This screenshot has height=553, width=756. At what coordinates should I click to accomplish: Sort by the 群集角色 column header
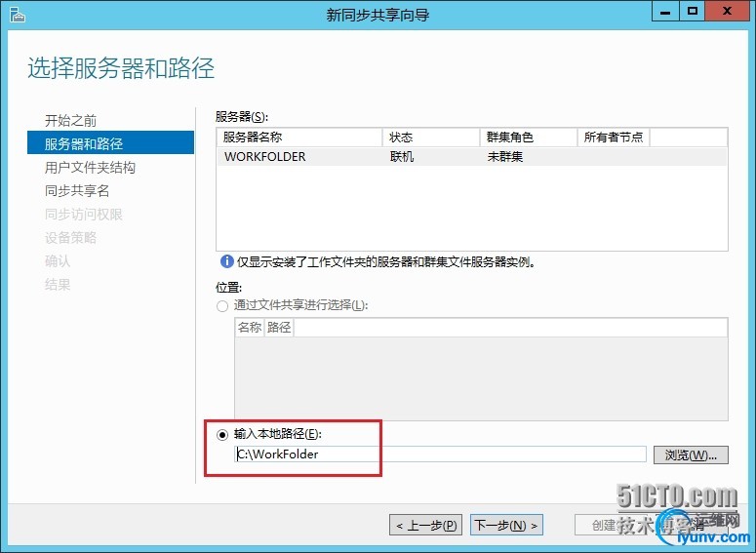click(x=529, y=138)
